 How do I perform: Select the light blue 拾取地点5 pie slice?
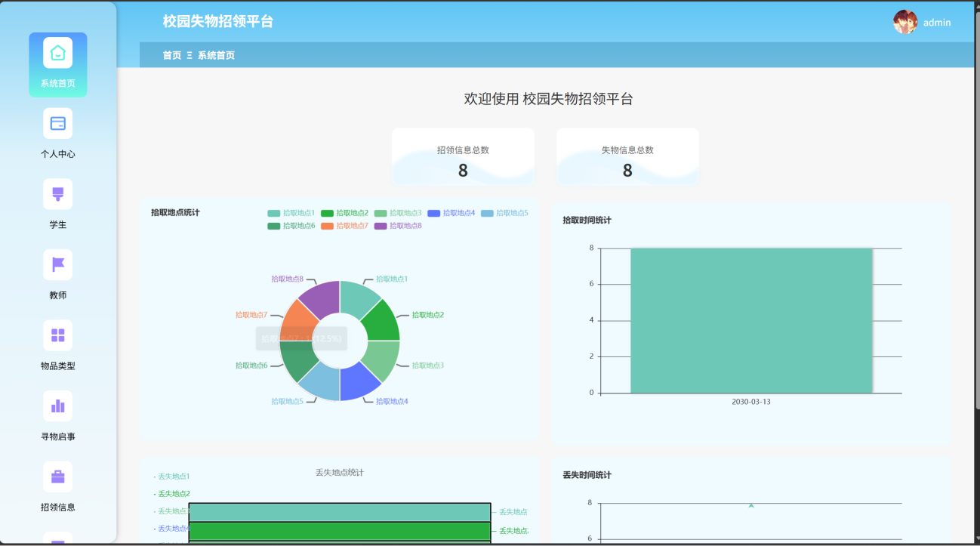322,383
